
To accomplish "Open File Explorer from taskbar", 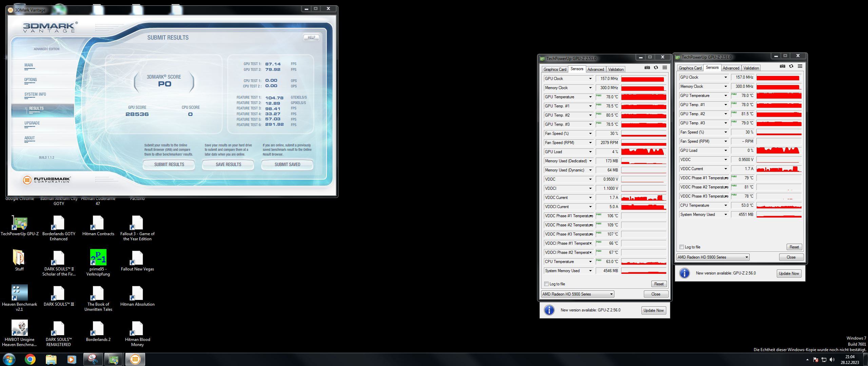I will 51,359.
